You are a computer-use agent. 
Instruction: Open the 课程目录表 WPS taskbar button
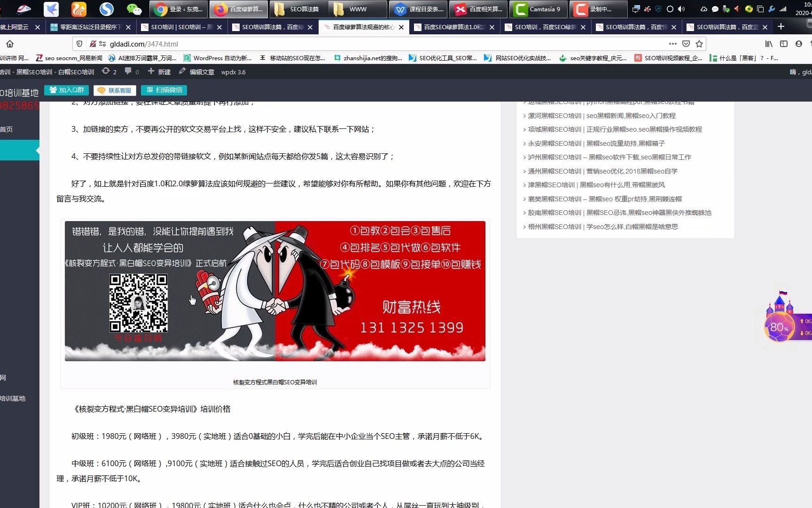[418, 9]
